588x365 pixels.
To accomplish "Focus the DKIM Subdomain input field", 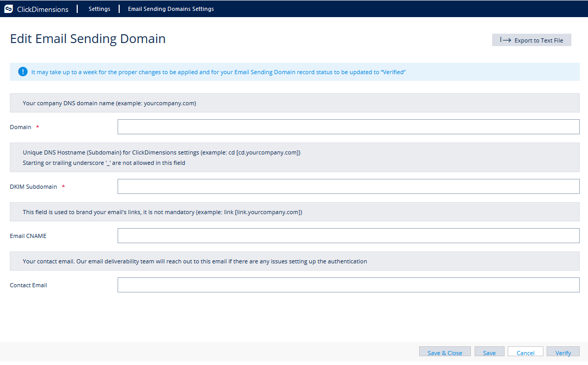I will 348,187.
